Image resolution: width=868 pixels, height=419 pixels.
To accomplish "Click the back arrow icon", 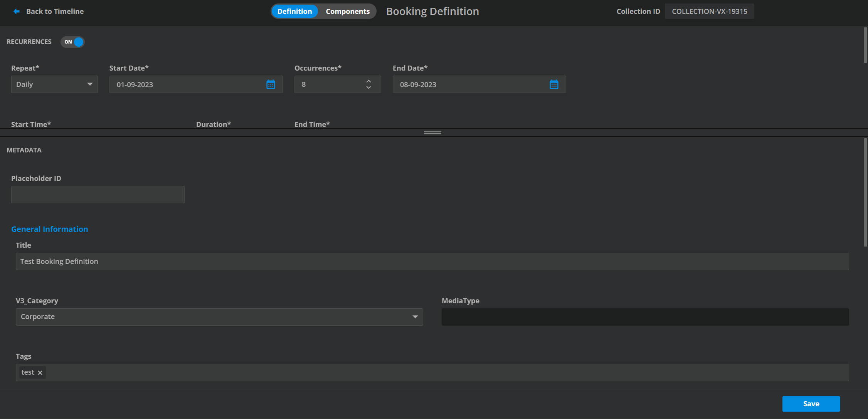I will pyautogui.click(x=16, y=12).
